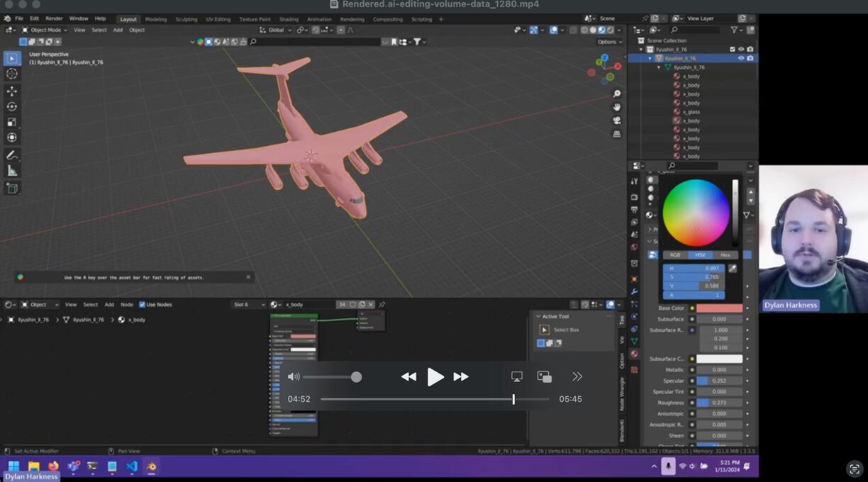Screen dimensions: 868x482
Task: Select the Select Box tool in viewport toolbar
Action: 12,58
